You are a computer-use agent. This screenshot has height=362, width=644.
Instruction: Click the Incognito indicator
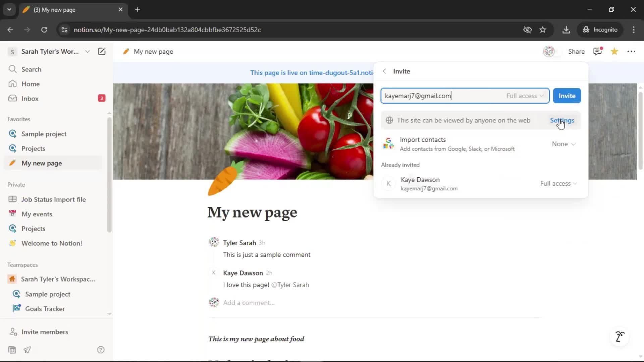[600, 30]
